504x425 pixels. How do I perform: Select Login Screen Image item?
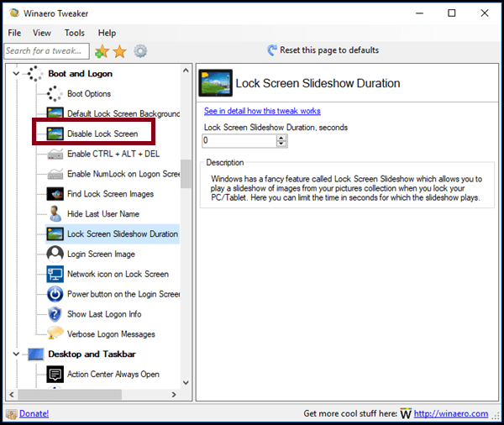pyautogui.click(x=101, y=254)
